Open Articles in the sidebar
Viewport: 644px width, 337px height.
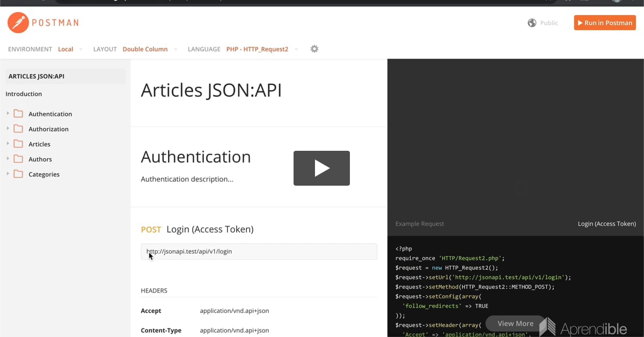pyautogui.click(x=39, y=144)
